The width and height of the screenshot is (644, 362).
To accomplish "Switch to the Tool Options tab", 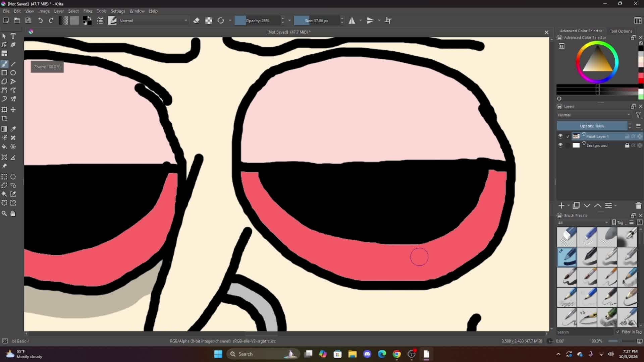I will (x=621, y=31).
